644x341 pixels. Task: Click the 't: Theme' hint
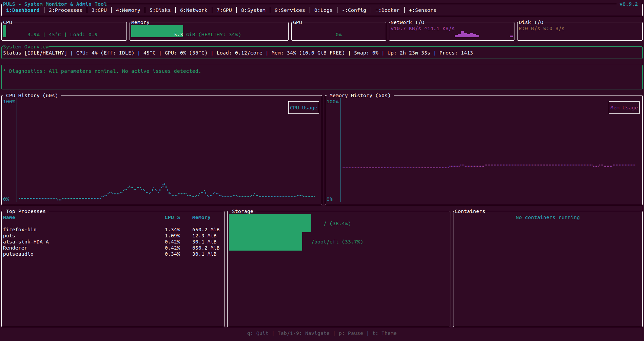(x=384, y=333)
